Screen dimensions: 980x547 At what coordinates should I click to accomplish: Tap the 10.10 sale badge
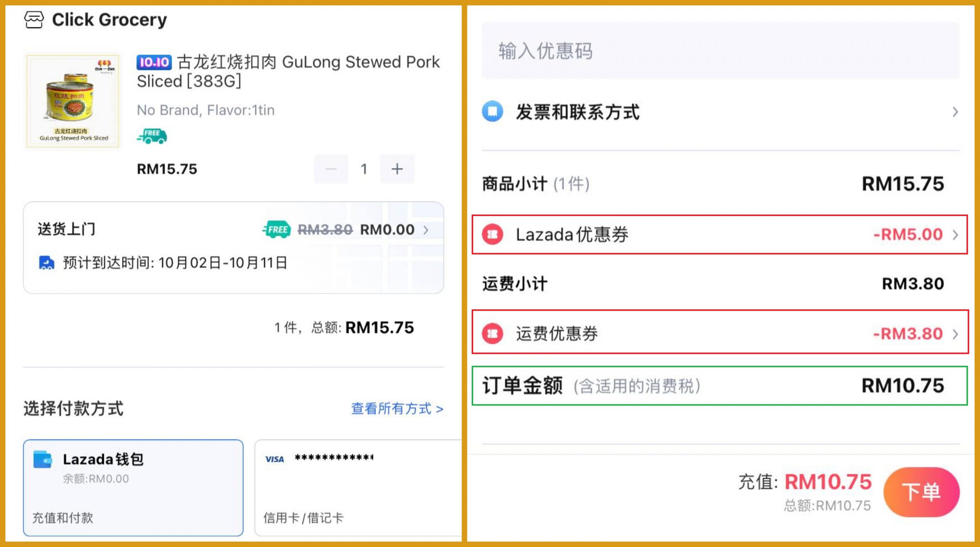pyautogui.click(x=154, y=62)
